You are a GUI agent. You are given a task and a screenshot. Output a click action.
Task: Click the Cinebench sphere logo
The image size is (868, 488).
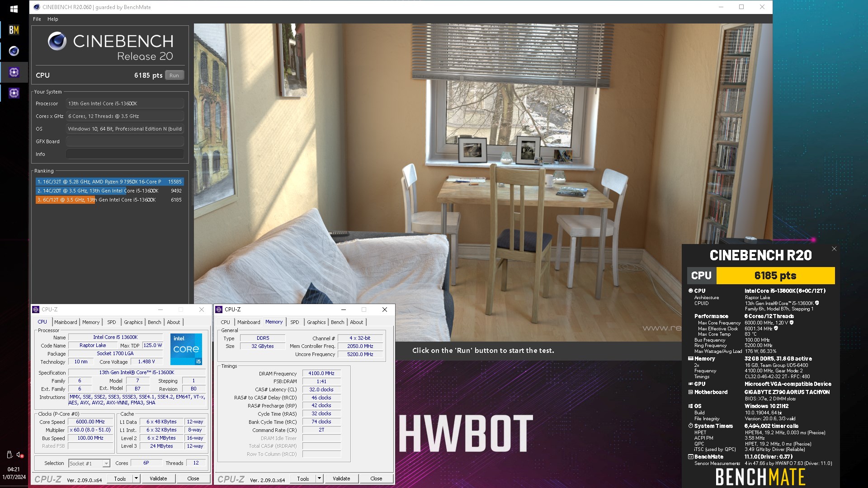point(57,41)
